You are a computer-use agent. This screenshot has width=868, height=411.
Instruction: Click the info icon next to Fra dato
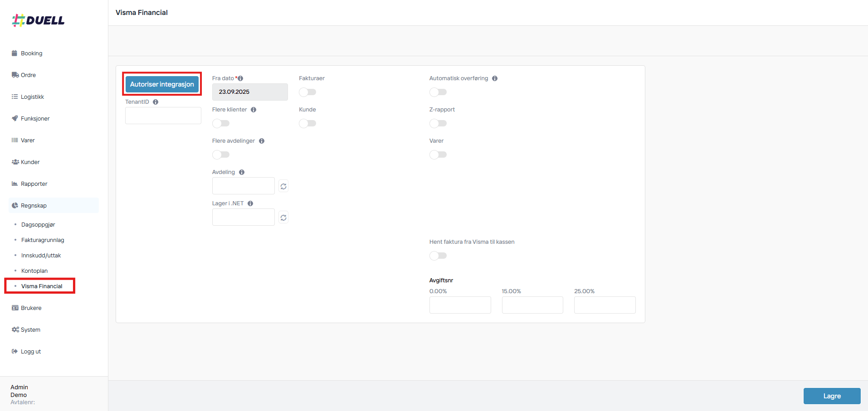click(240, 78)
